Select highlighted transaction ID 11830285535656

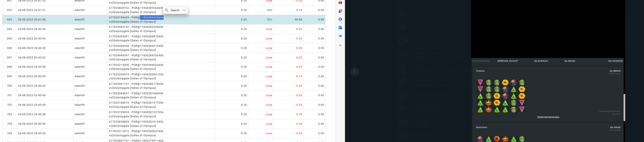pyautogui.click(x=152, y=18)
